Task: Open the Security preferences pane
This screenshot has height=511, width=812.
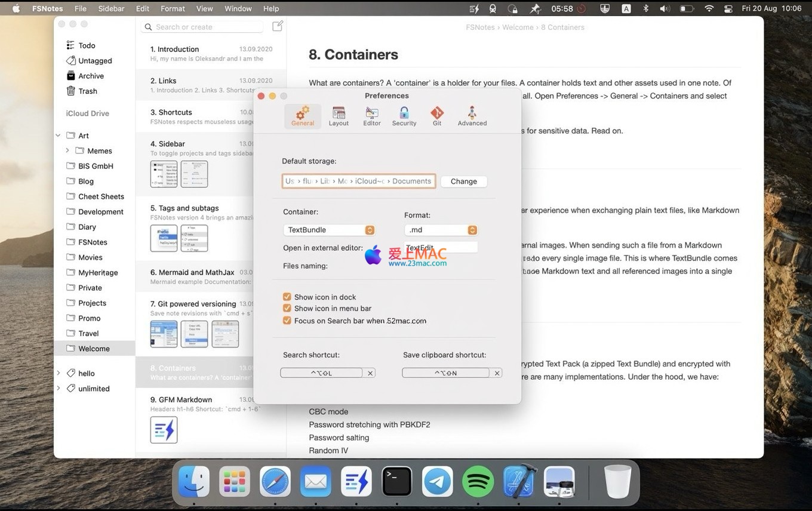Action: [404, 116]
